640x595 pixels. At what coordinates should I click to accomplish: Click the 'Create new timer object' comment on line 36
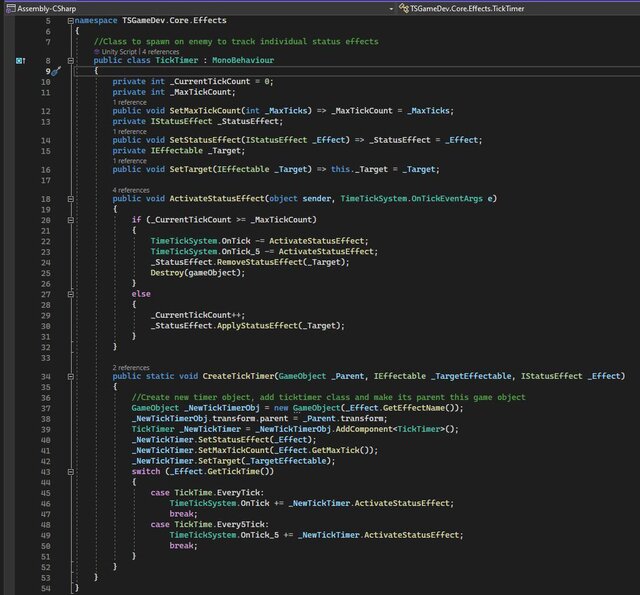point(329,397)
